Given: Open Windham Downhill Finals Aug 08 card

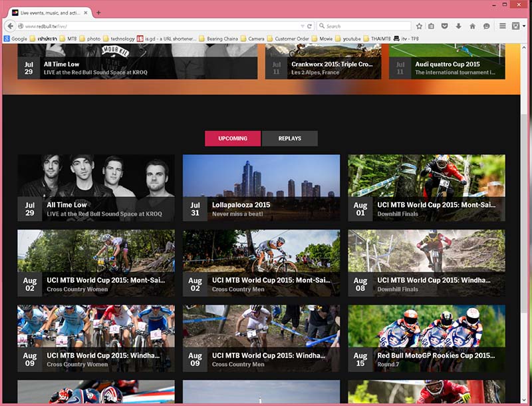Looking at the screenshot, I should click(x=426, y=263).
